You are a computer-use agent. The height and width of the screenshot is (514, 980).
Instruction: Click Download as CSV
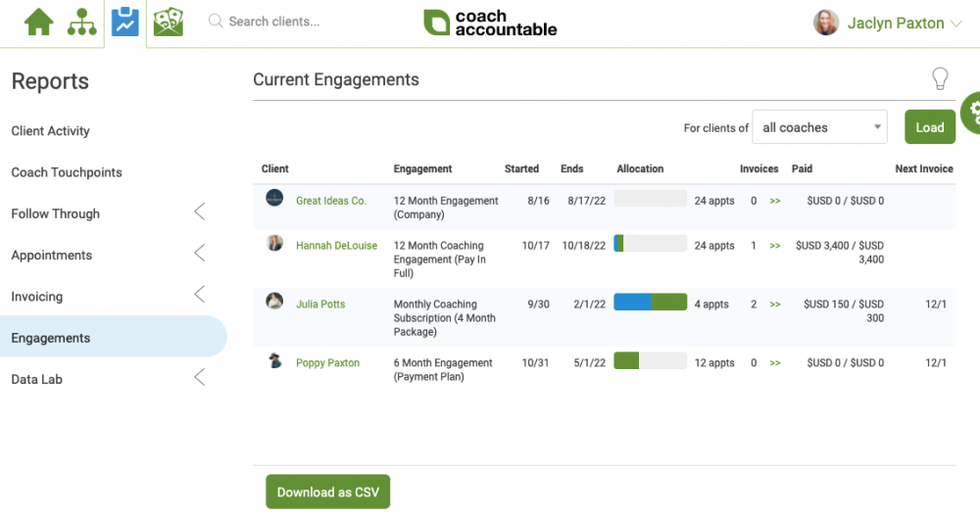pos(327,491)
